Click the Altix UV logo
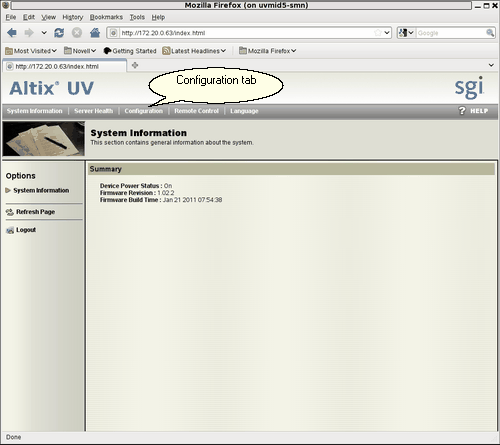Viewport: 500px width, 445px height. pos(52,88)
